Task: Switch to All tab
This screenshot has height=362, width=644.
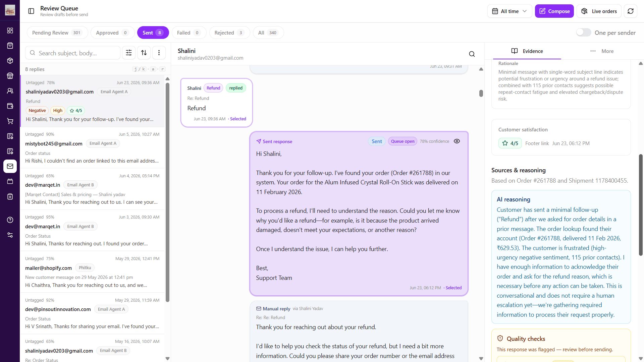Action: coord(268,33)
